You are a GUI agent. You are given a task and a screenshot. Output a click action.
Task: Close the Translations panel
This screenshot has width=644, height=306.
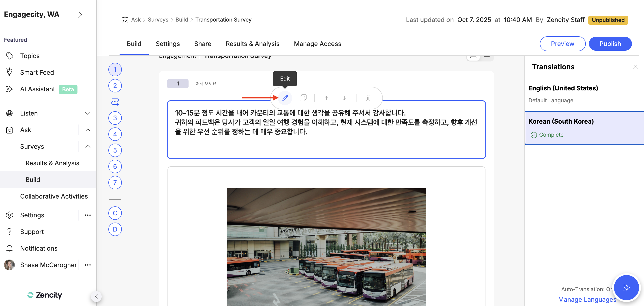[635, 67]
